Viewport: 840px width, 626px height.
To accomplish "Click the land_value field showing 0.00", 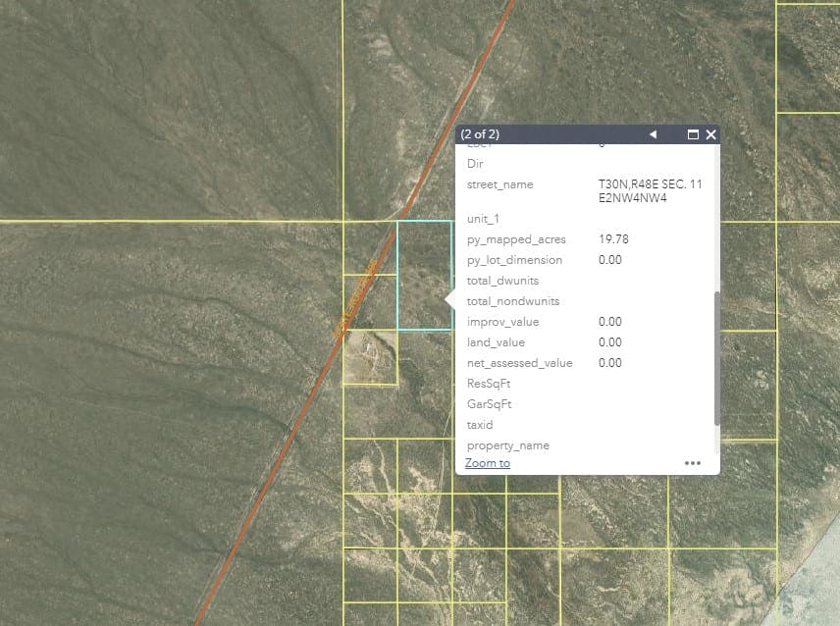I will pyautogui.click(x=609, y=341).
